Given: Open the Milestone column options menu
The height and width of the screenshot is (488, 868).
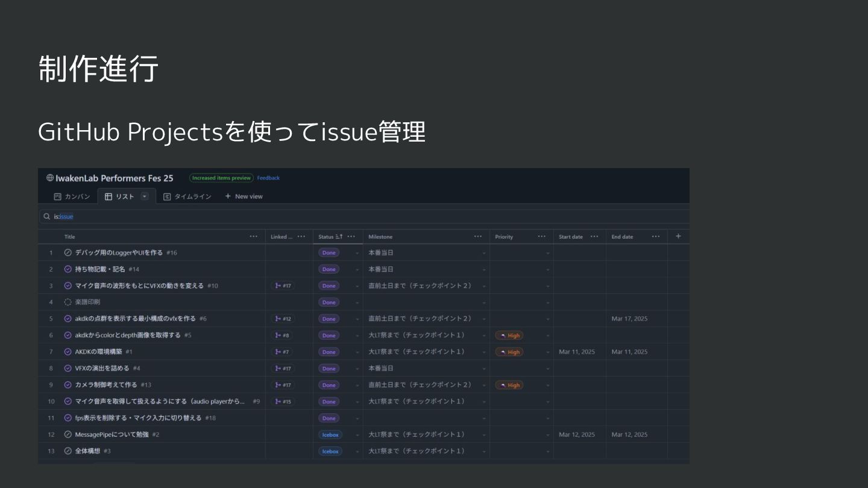Looking at the screenshot, I should pyautogui.click(x=478, y=237).
